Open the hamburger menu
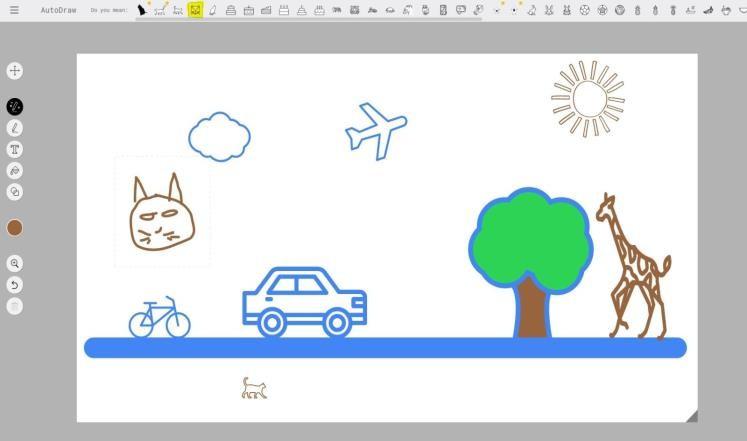747x441 pixels. 14,10
